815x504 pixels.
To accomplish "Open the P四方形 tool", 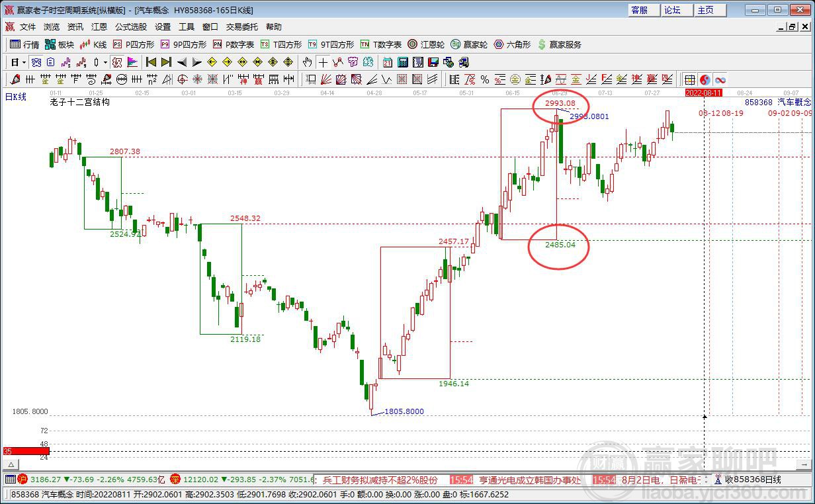I will coord(134,44).
